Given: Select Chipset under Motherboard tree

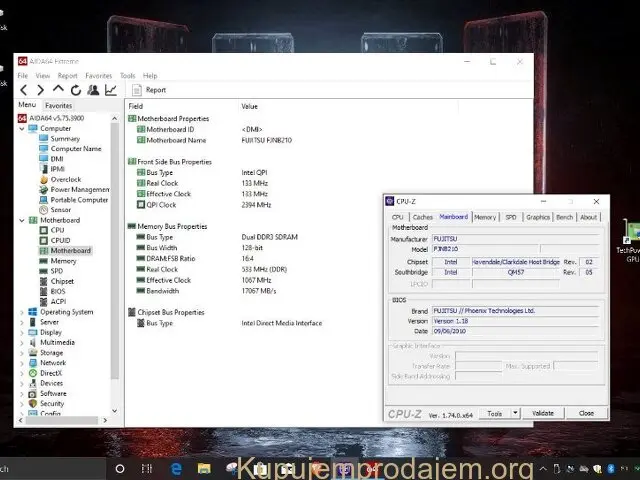Looking at the screenshot, I should [x=62, y=281].
